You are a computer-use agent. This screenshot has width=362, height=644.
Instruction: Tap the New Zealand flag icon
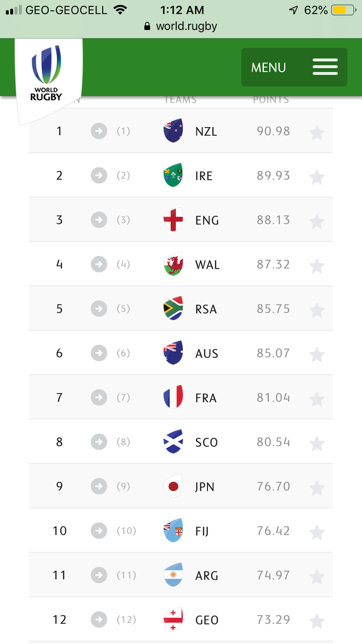[173, 131]
